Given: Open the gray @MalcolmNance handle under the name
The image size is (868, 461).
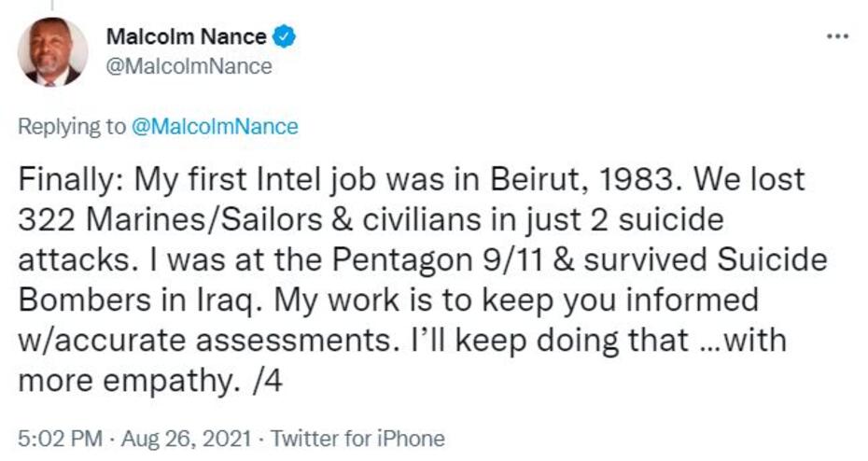Looking at the screenshot, I should point(189,66).
